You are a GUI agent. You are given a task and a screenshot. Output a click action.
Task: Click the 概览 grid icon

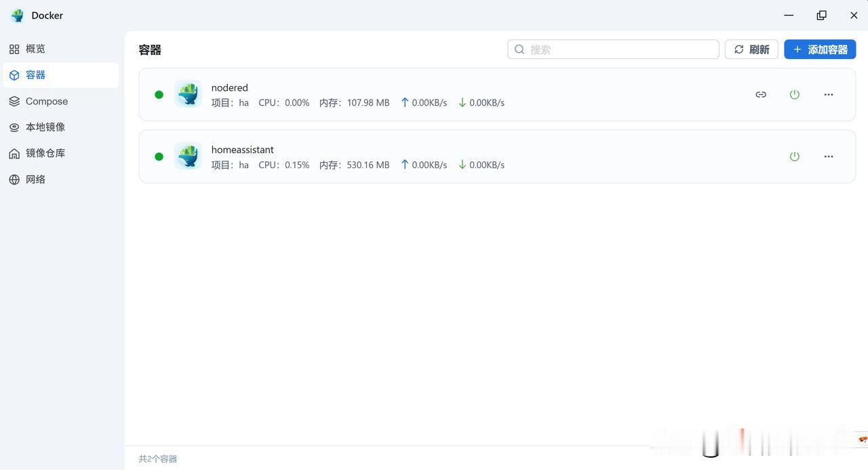click(x=14, y=49)
